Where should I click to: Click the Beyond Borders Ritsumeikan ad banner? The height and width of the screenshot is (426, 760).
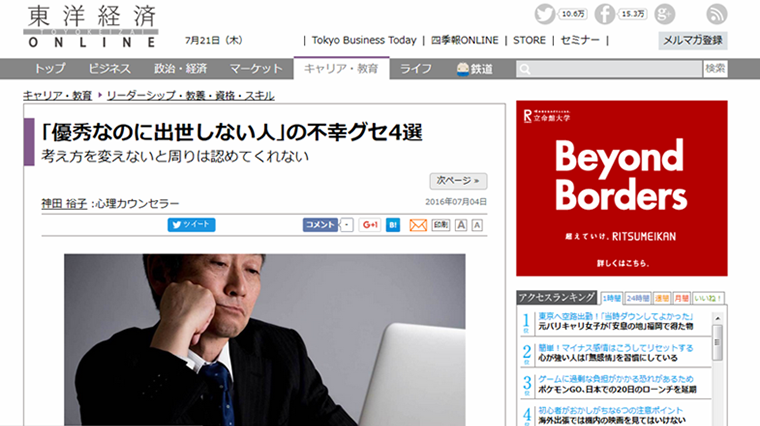tap(621, 188)
